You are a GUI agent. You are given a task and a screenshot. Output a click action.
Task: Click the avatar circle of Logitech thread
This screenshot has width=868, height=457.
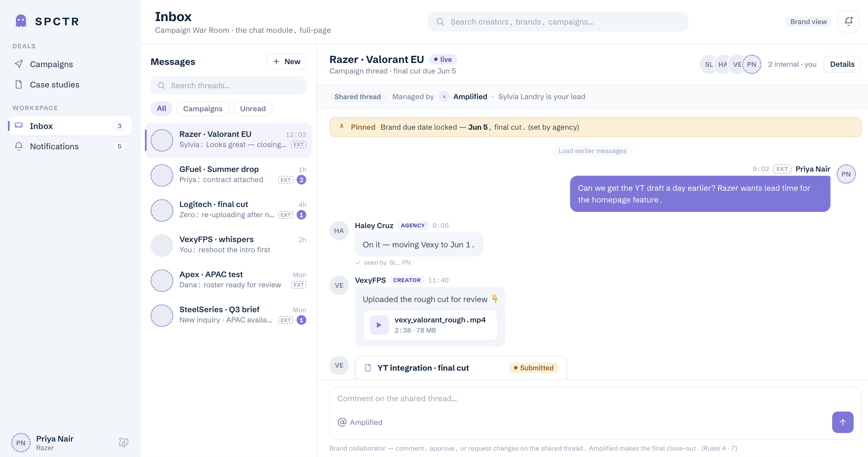(162, 210)
